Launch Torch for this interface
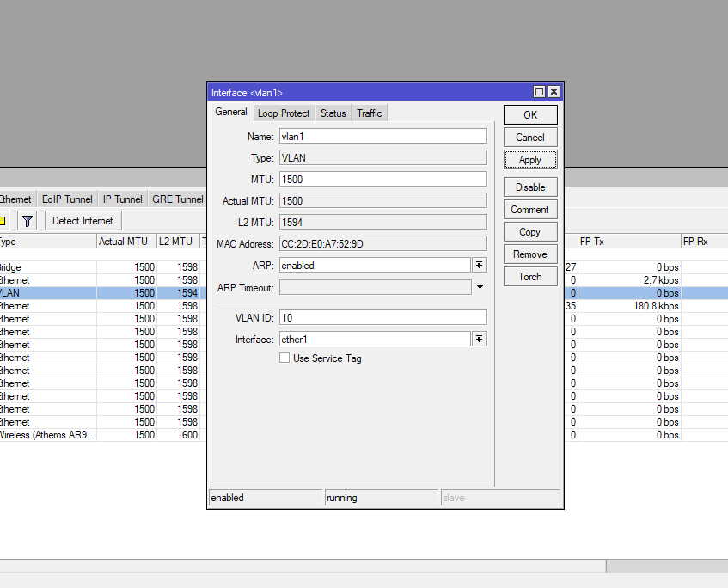 click(530, 276)
